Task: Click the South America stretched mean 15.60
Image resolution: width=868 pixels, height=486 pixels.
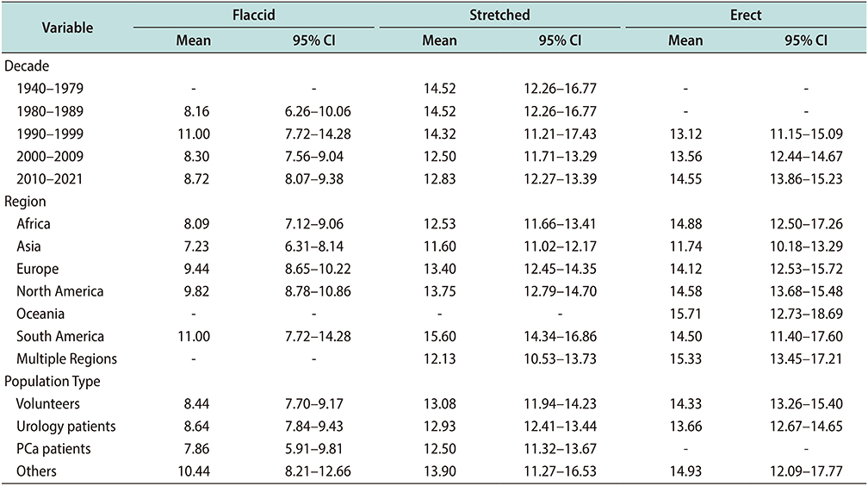Action: coord(439,336)
